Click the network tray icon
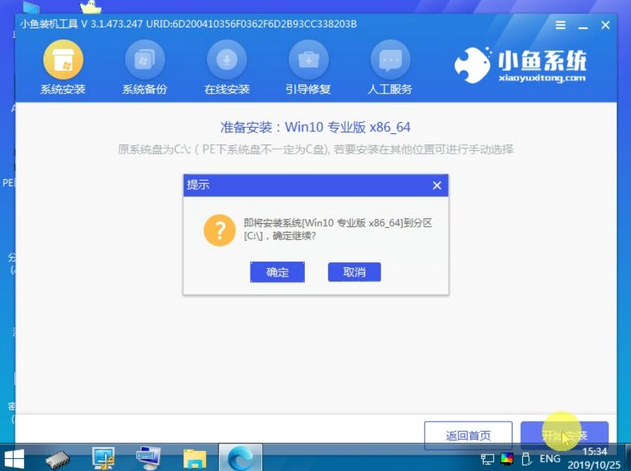Viewport: 631px width, 471px height. pos(488,459)
